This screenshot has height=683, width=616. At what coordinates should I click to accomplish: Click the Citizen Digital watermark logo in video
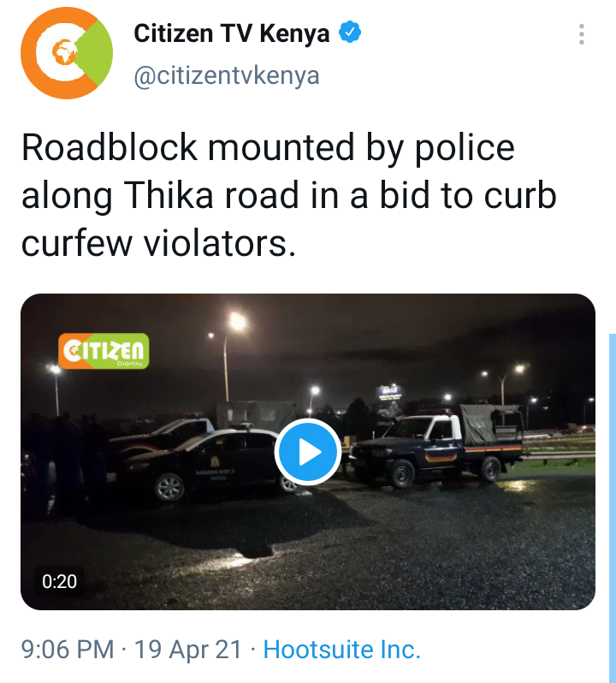point(104,351)
